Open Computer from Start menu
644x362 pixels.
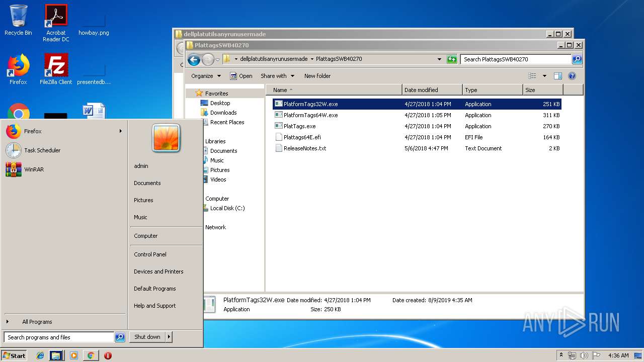(x=145, y=236)
